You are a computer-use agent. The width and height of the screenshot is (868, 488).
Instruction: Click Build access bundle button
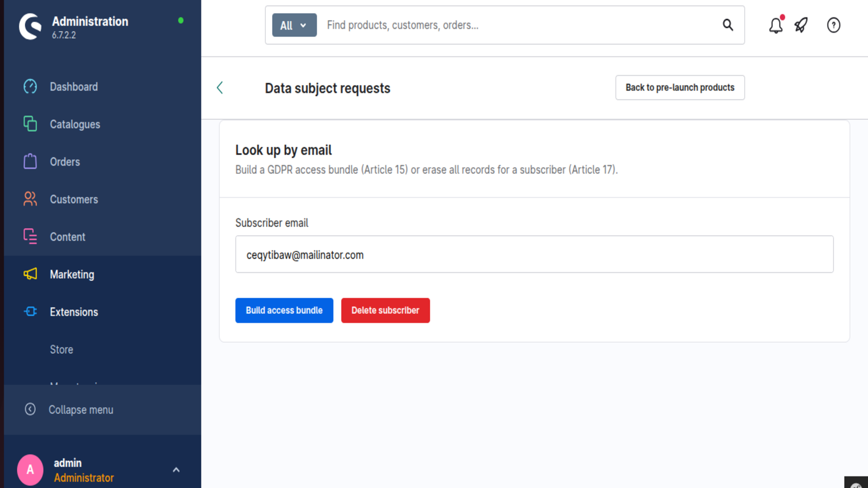click(x=284, y=310)
